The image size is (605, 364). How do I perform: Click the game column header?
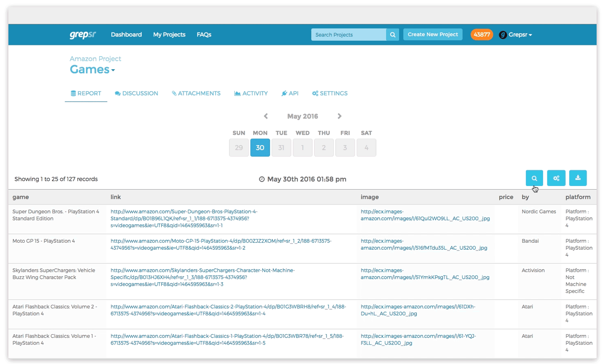click(21, 197)
